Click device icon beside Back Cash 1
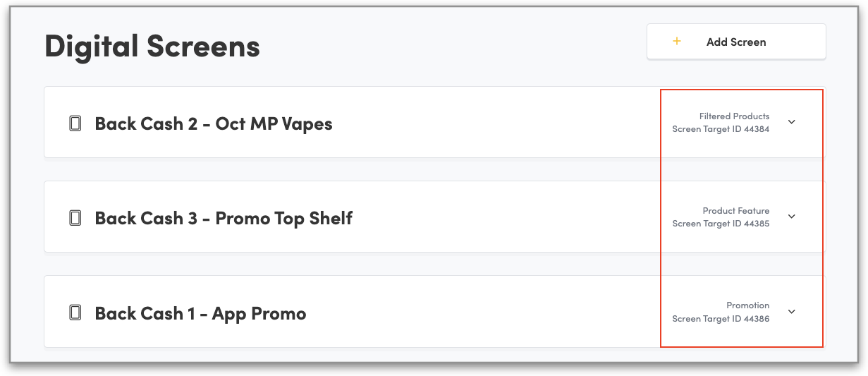Image resolution: width=868 pixels, height=376 pixels. click(x=75, y=313)
